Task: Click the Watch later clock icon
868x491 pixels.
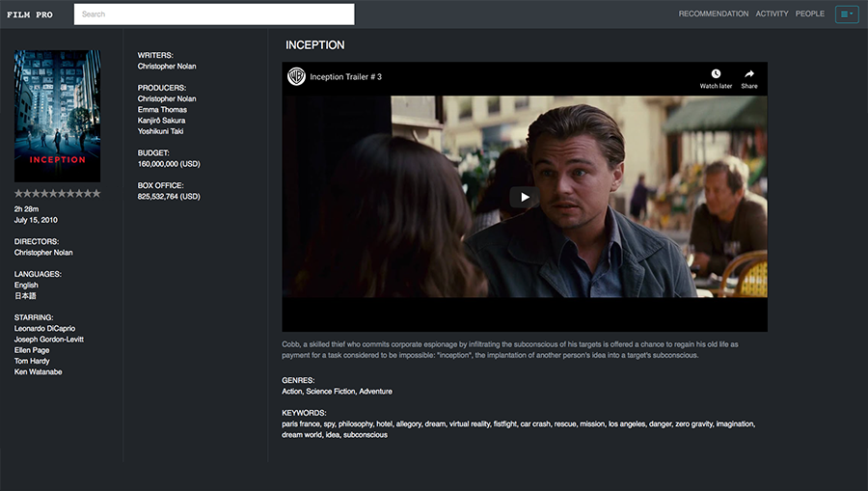Action: pyautogui.click(x=716, y=73)
